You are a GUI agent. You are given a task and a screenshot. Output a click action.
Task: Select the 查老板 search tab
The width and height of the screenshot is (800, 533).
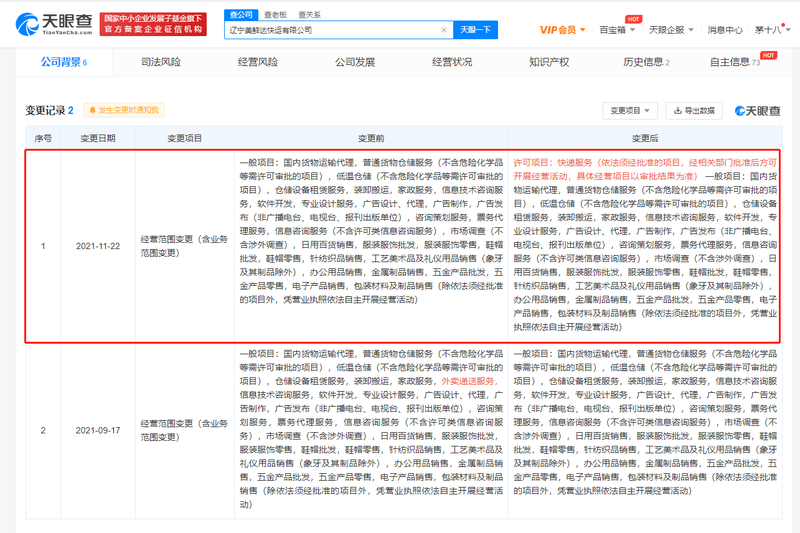pyautogui.click(x=276, y=15)
